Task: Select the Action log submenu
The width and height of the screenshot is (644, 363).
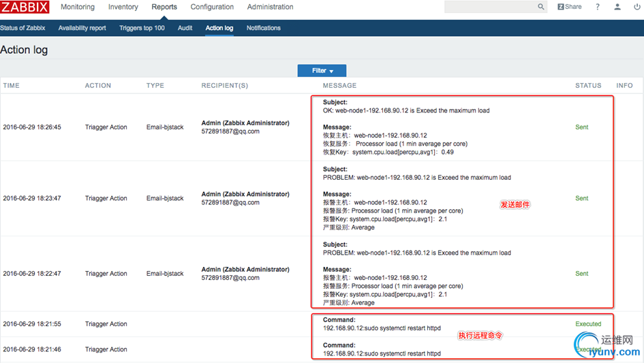Action: [219, 28]
